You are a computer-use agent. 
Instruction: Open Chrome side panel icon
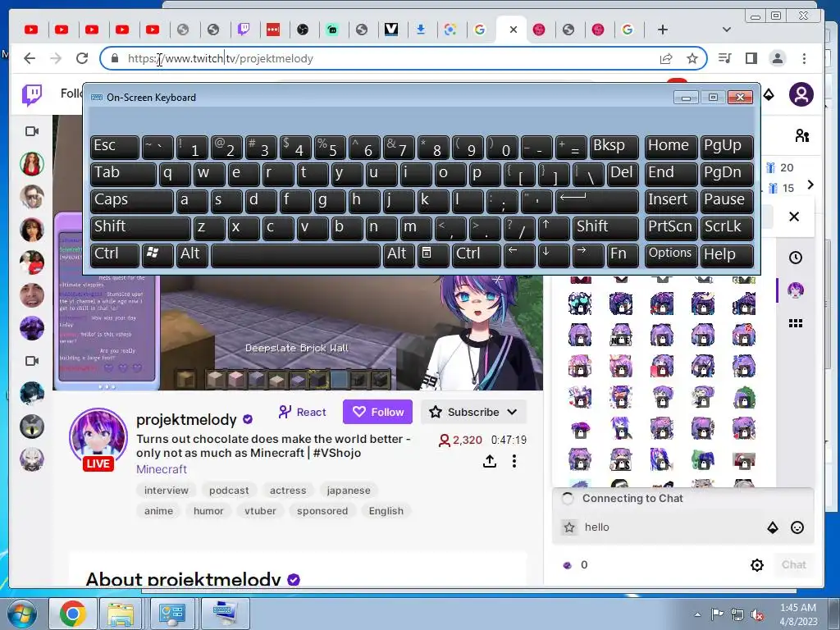tap(751, 58)
